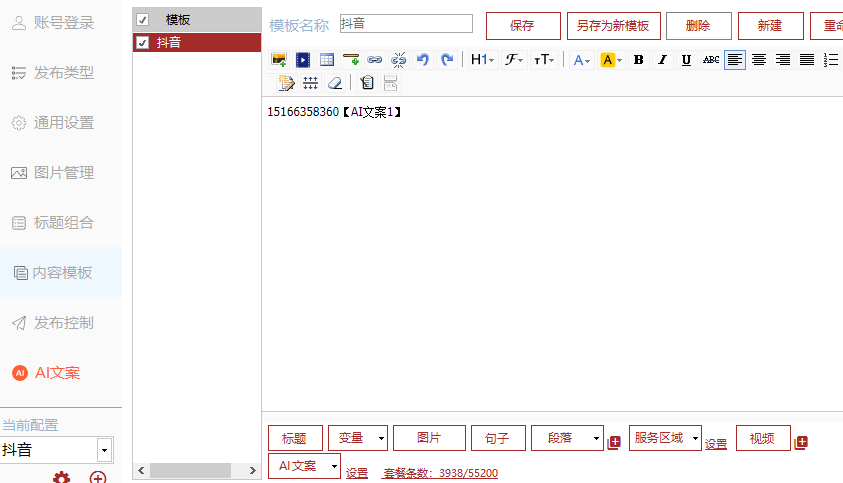Click the circled plus add configuration icon
Viewport: 843px width, 483px height.
(x=98, y=477)
